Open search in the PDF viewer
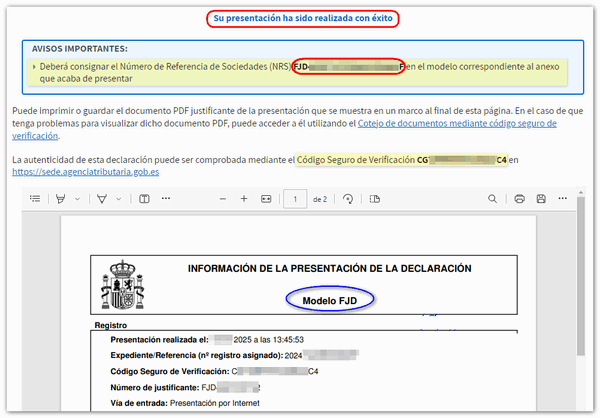The width and height of the screenshot is (600, 418). (492, 199)
